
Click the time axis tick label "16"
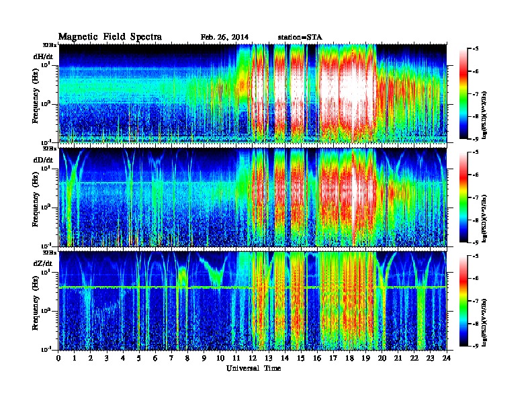[x=317, y=358]
